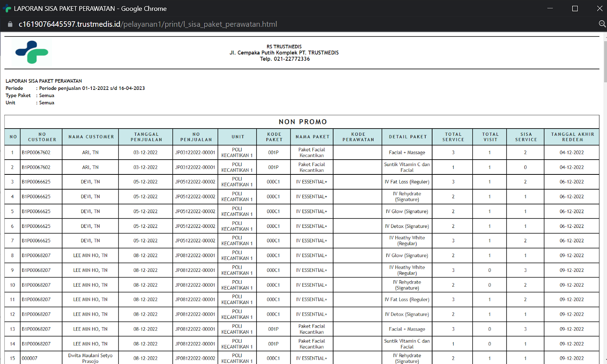Viewport: 607px width, 364px height.
Task: Click redeem date 09-12-2022 in row 13
Action: pyautogui.click(x=572, y=329)
